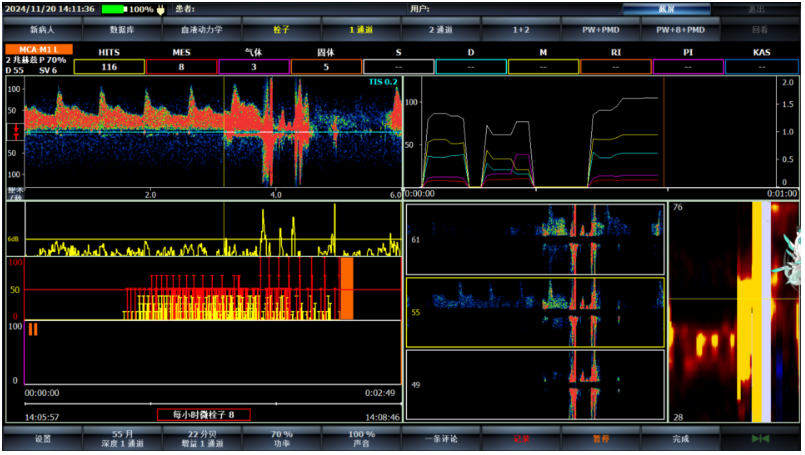The height and width of the screenshot is (455, 805).
Task: Click the 回看 review tab
Action: click(760, 30)
